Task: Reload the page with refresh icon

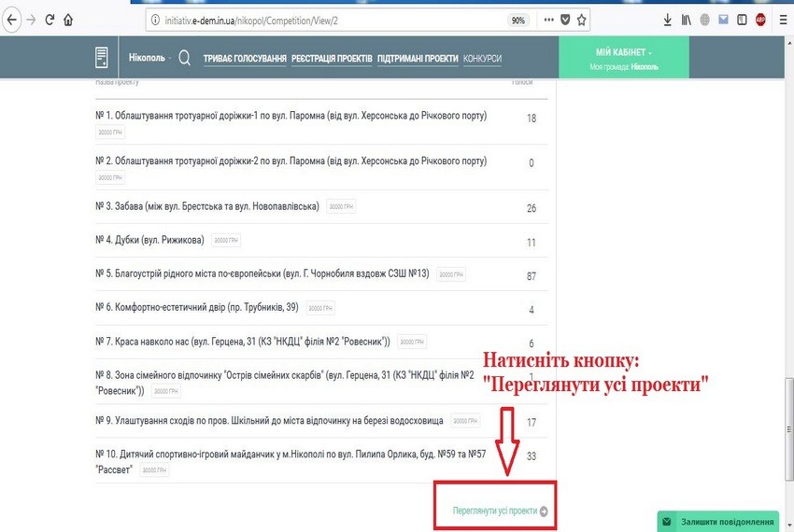Action: 50,21
